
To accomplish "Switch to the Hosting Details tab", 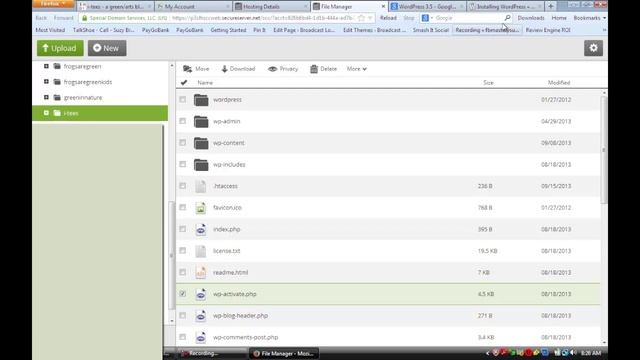I will point(271,7).
